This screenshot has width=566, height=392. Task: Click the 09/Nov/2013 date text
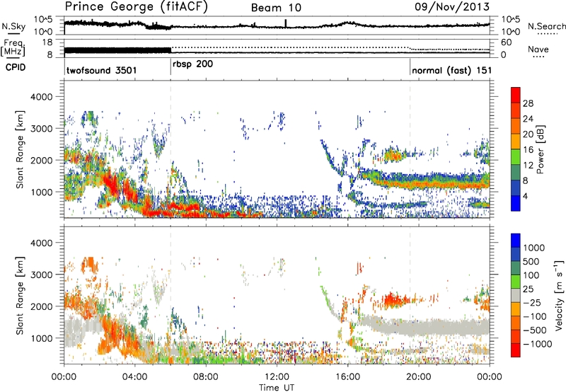452,7
